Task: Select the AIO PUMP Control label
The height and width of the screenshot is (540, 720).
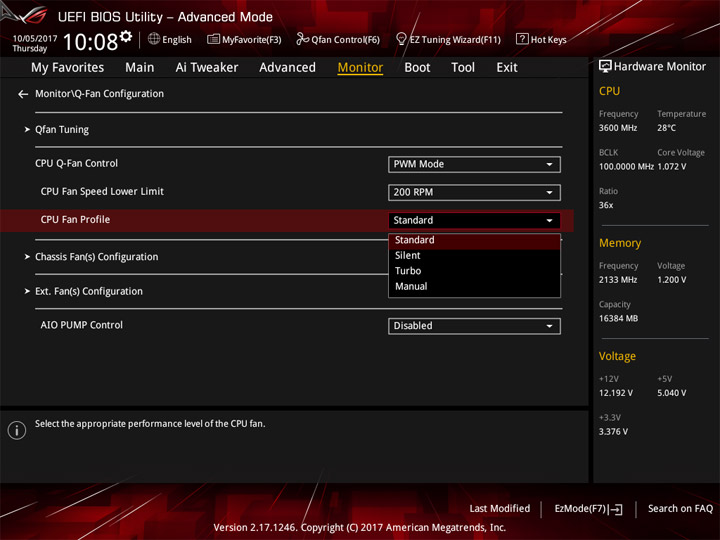Action: tap(81, 325)
